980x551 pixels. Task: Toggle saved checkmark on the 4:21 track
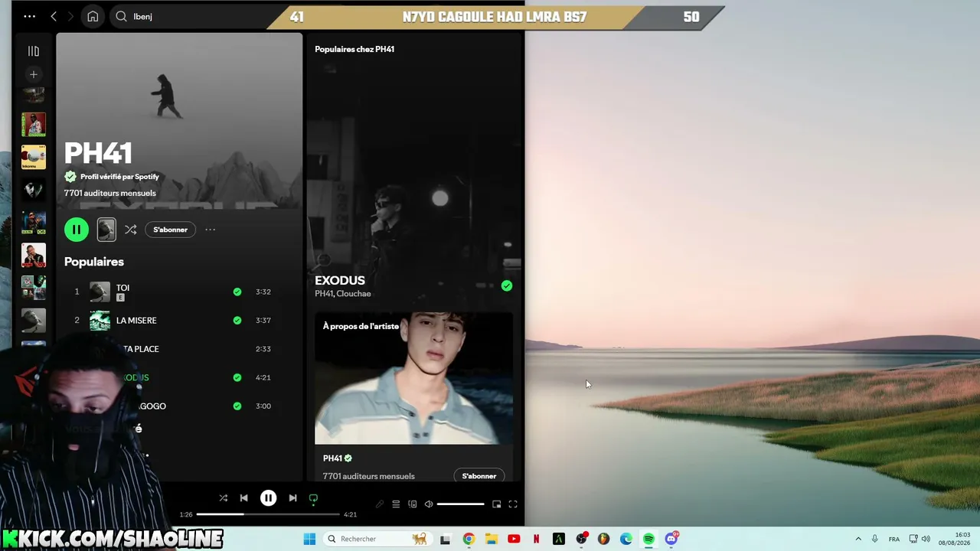point(237,377)
